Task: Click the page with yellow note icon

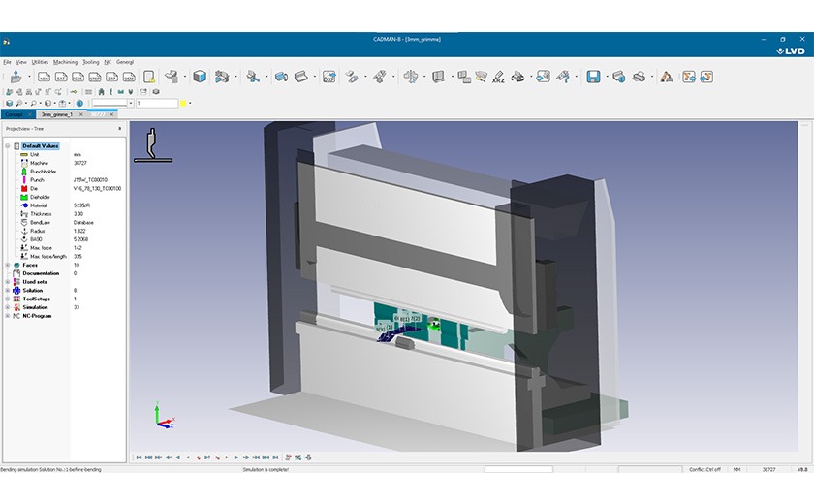Action: [149, 77]
